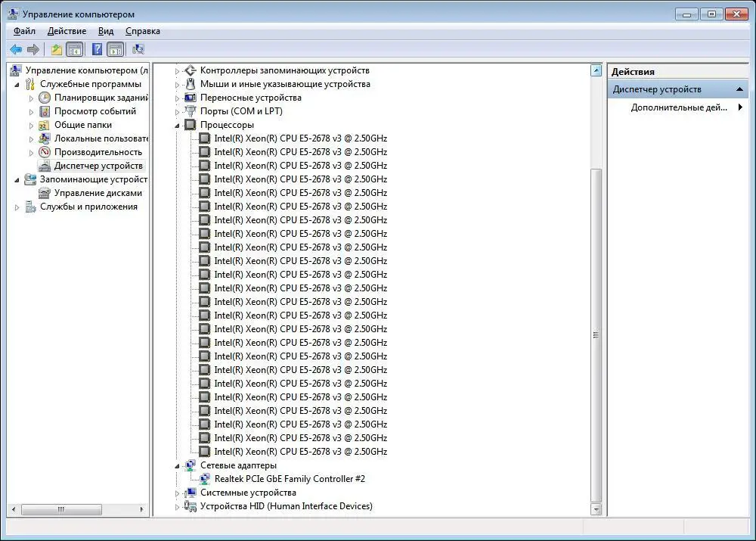756x541 pixels.
Task: Open the Вид menu
Action: [106, 31]
